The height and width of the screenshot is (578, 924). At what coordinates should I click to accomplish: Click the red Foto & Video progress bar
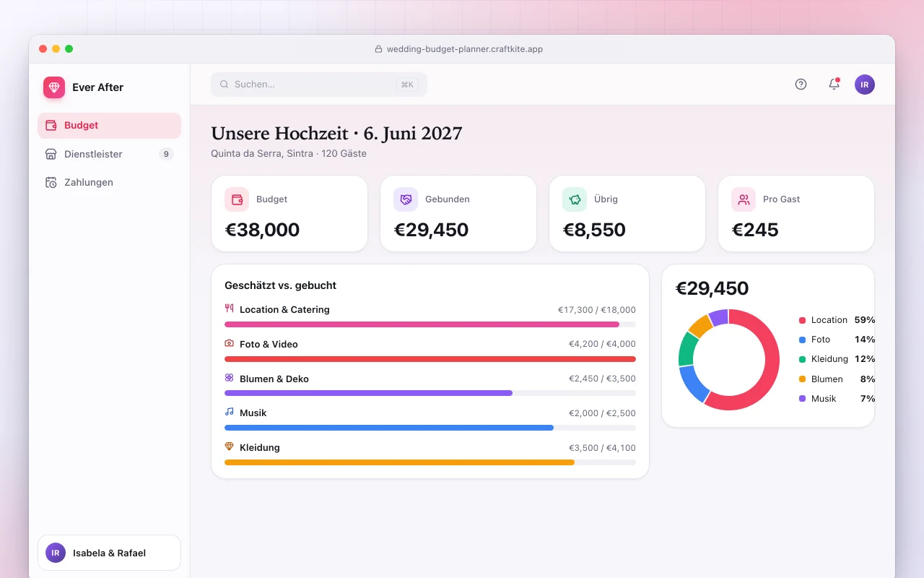[430, 359]
